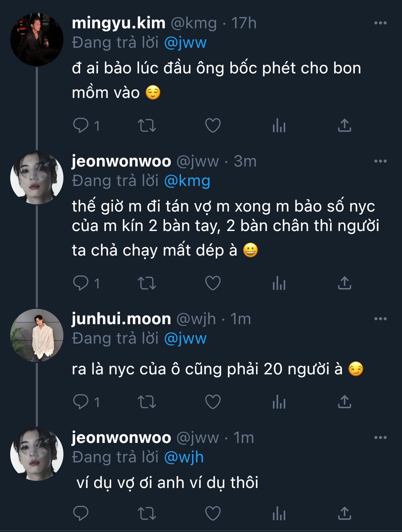Open more options on jeonwonwoo's 3m tweet
Image resolution: width=402 pixels, height=532 pixels.
(380, 161)
